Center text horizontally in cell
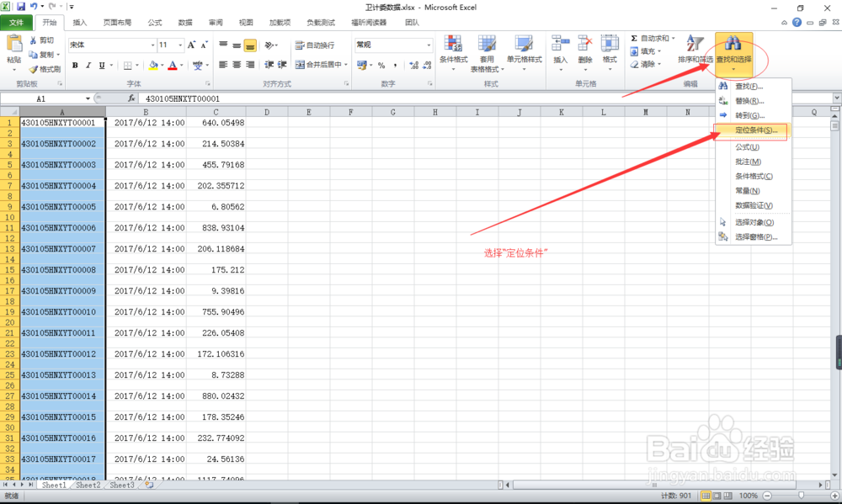The image size is (842, 504). point(237,65)
